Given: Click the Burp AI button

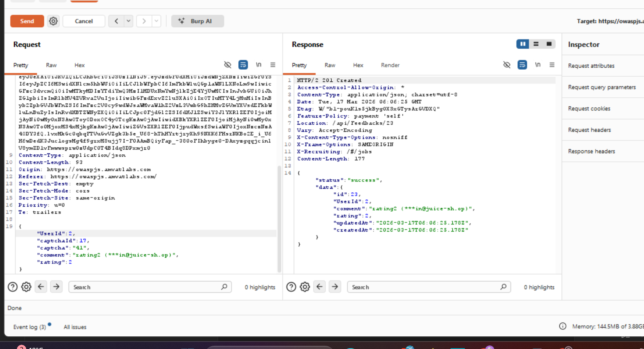Looking at the screenshot, I should [198, 21].
